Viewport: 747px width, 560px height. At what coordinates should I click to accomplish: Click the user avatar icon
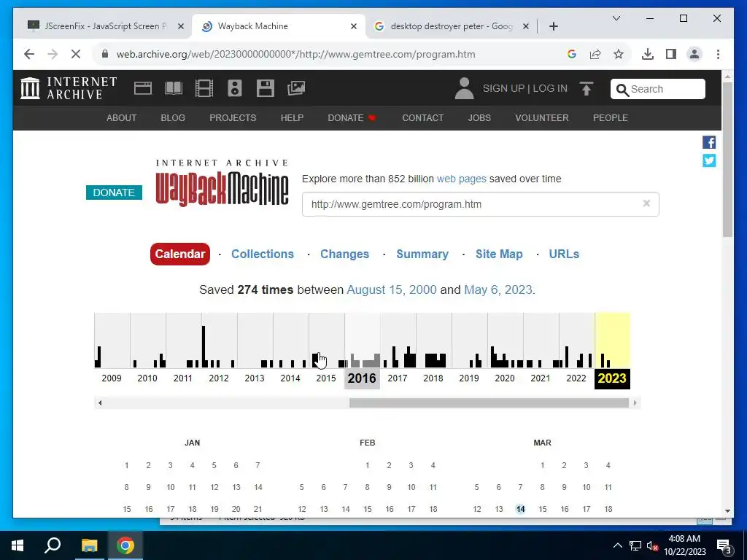464,88
